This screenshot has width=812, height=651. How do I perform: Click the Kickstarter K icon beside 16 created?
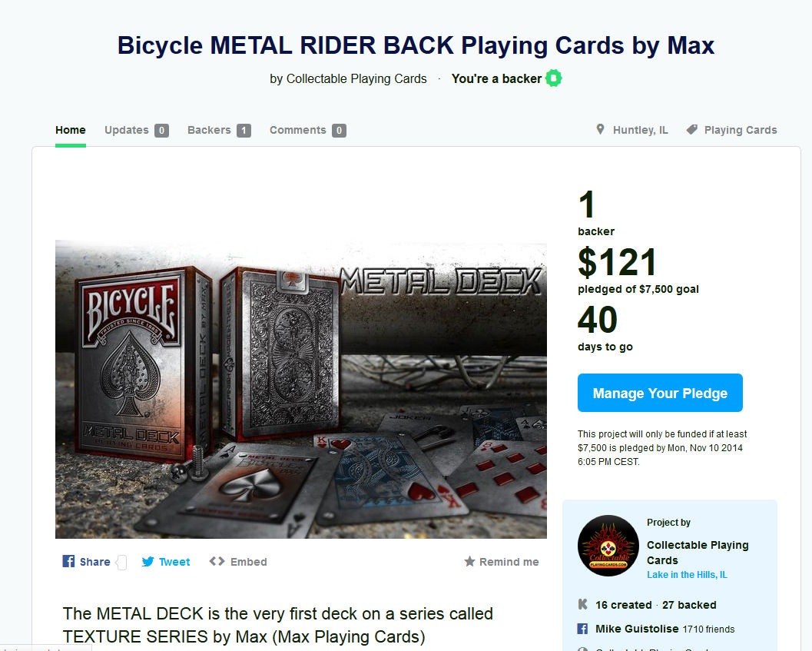coord(582,605)
